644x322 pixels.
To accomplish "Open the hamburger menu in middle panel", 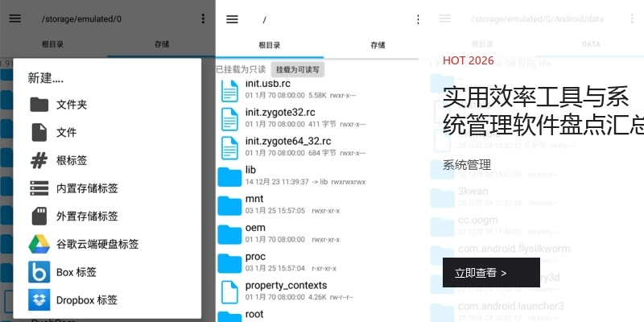I will [232, 19].
